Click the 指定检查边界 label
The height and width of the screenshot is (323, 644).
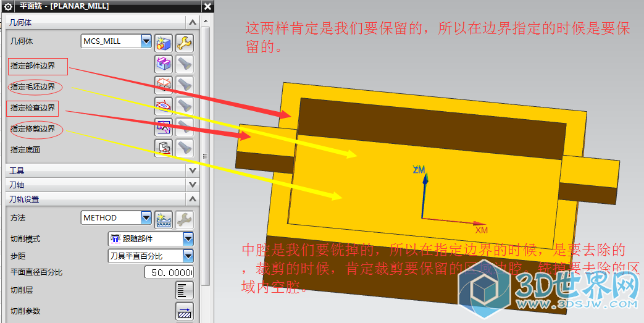(33, 107)
